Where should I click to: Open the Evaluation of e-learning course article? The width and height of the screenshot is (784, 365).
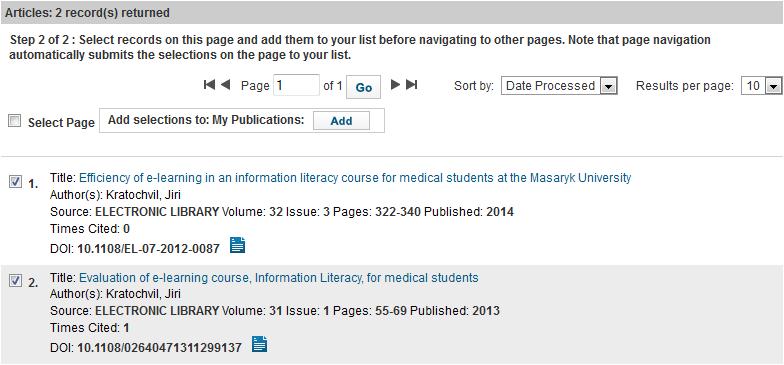279,278
